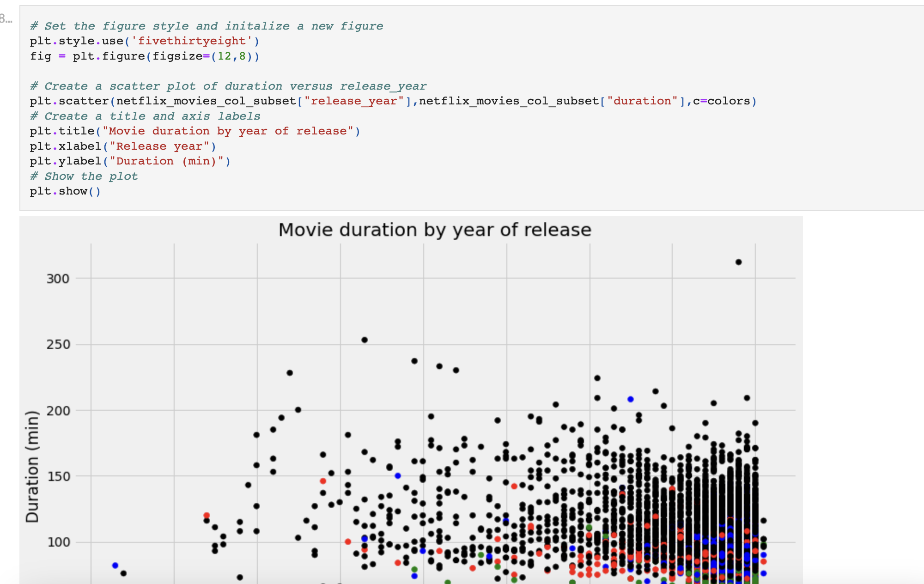Click the 300 tick label on the y-axis
Viewport: 924px width, 584px height.
pyautogui.click(x=58, y=279)
